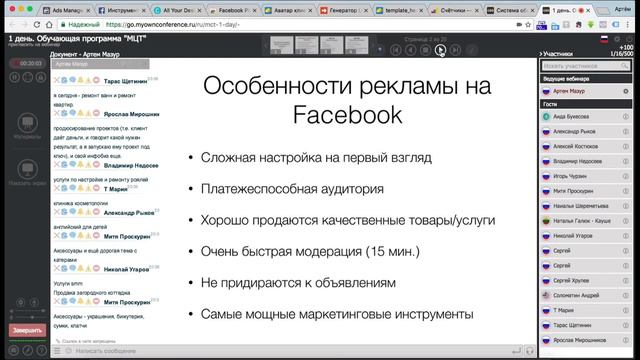Viewport: 640px width, 360px height.
Task: Click the Написать сообщение chat input
Action: tap(290, 351)
